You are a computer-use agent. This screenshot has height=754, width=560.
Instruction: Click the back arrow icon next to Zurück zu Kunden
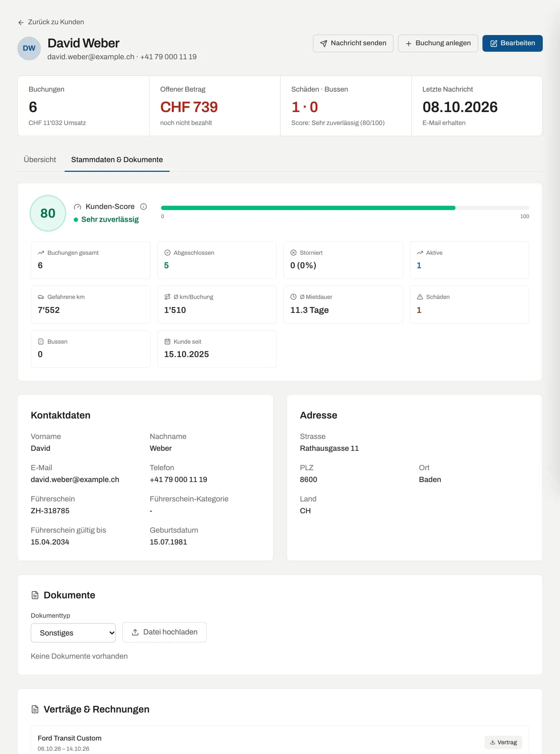21,22
